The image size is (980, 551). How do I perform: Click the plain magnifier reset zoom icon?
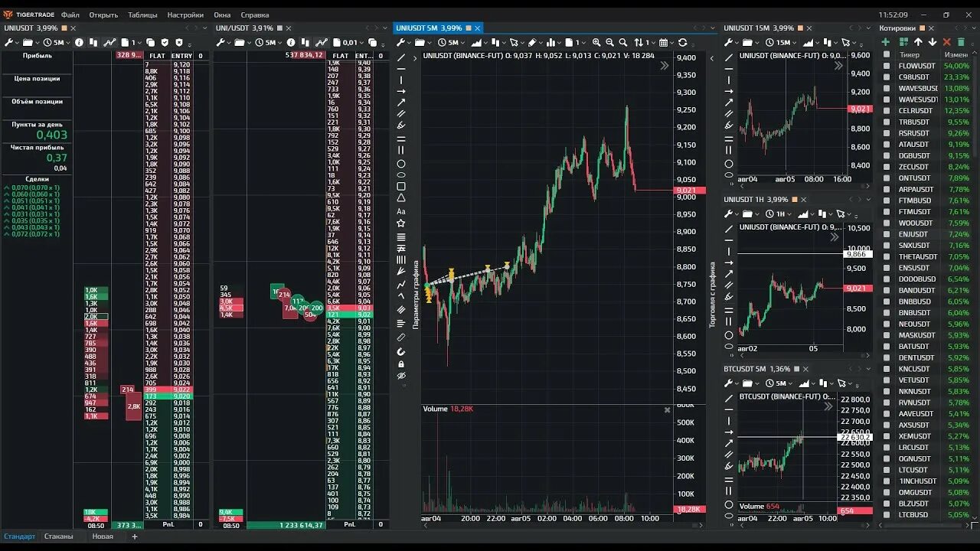pos(623,43)
